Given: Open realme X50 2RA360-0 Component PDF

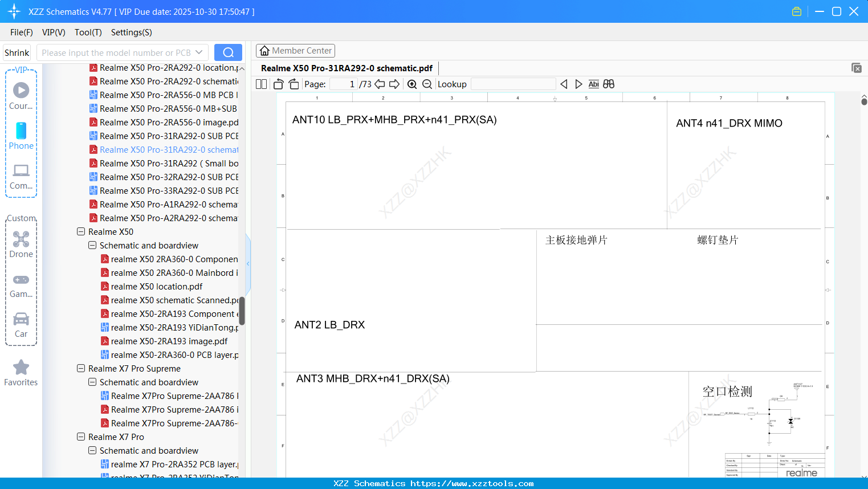Looking at the screenshot, I should 169,259.
